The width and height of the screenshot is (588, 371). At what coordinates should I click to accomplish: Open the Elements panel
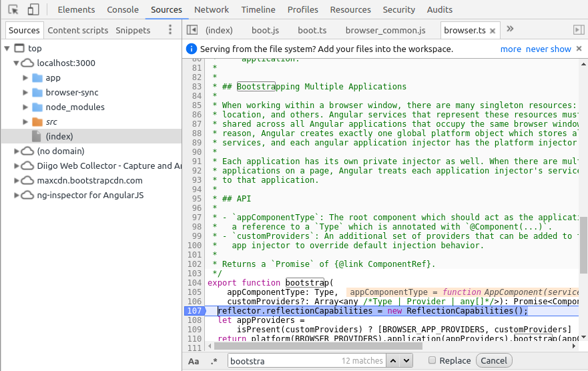click(x=76, y=10)
